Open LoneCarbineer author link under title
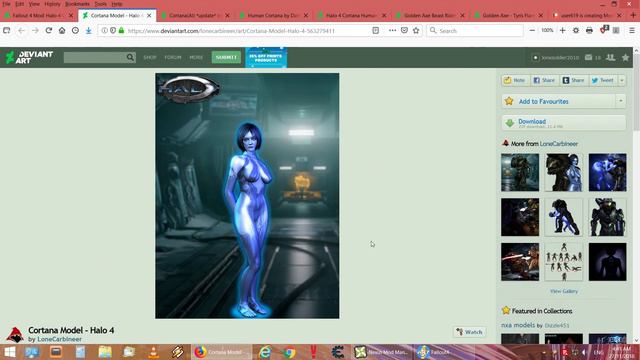Viewport: 640px width, 360px height. 59,339
